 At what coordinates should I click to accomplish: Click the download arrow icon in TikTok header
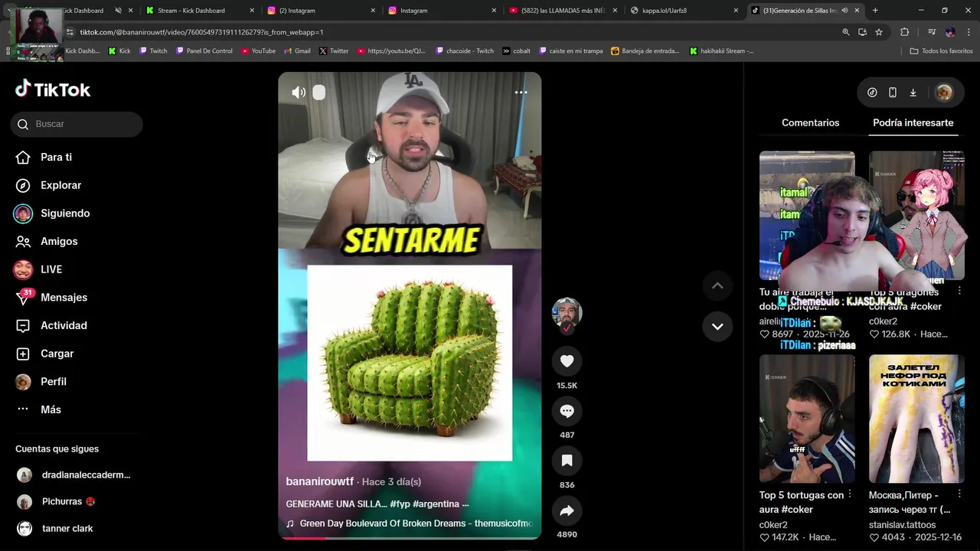(x=913, y=93)
